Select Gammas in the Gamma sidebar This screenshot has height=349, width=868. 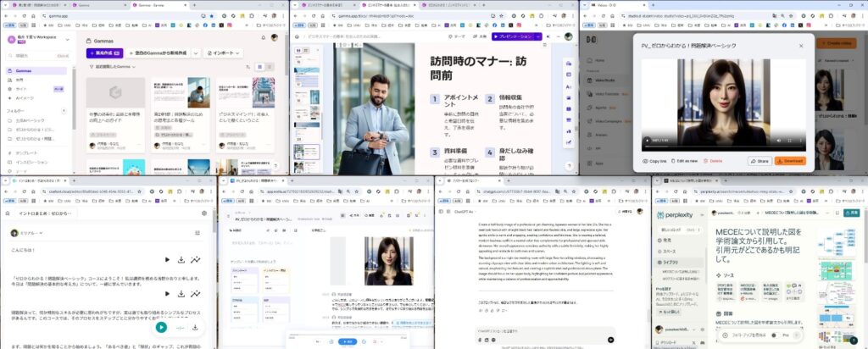36,71
